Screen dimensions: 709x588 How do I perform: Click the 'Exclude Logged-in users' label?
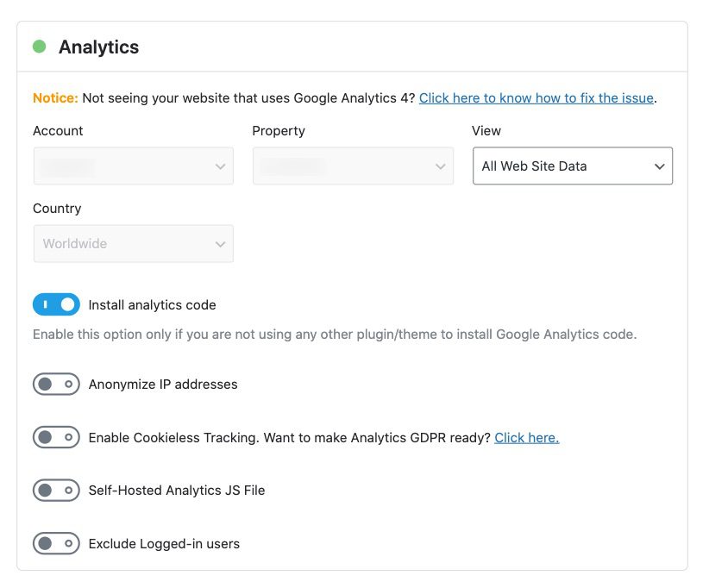click(164, 544)
